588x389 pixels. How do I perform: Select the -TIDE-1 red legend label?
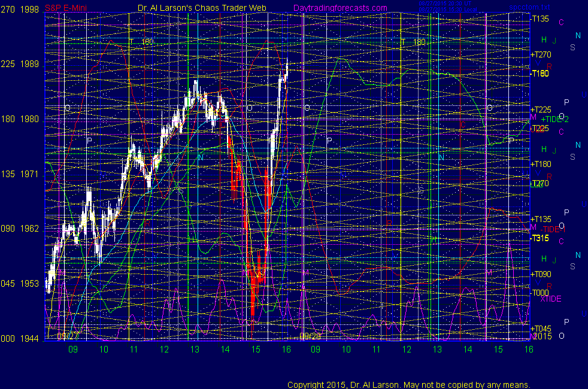click(x=553, y=229)
